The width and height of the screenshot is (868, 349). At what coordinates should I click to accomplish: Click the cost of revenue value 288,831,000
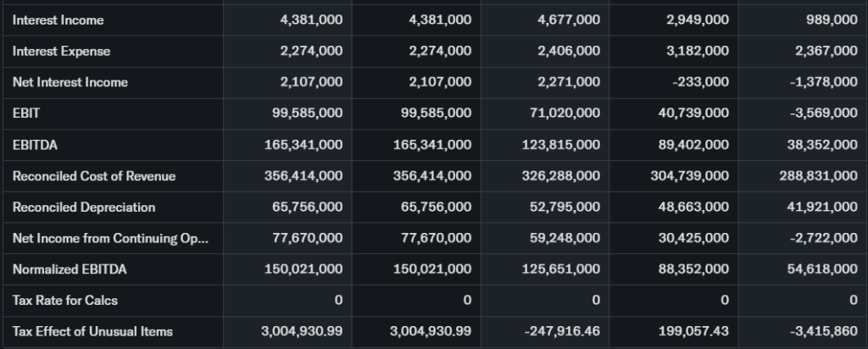point(818,175)
